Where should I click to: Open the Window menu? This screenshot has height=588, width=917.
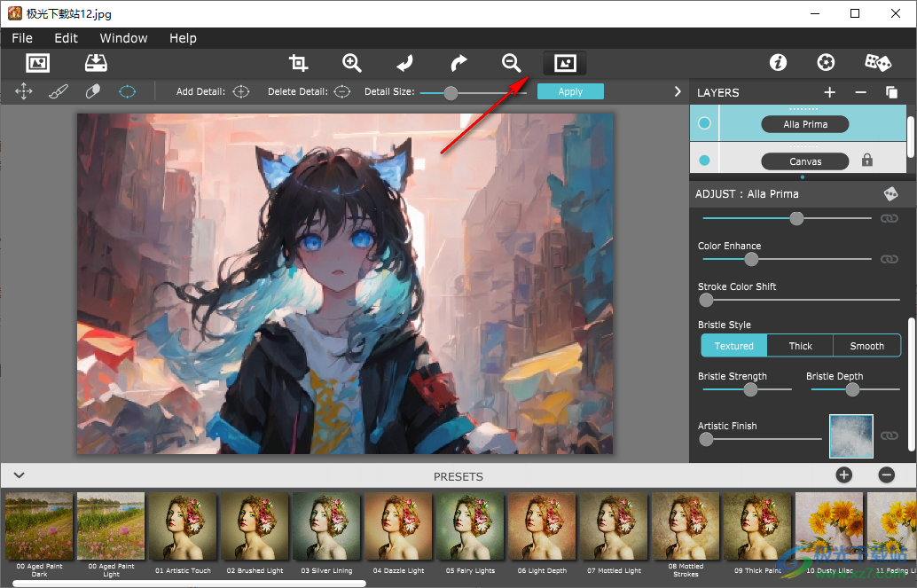click(122, 38)
